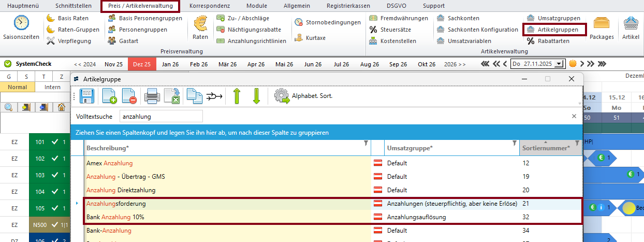Image resolution: width=644 pixels, height=242 pixels.
Task: Open Hauptmenü tab
Action: 22,6
